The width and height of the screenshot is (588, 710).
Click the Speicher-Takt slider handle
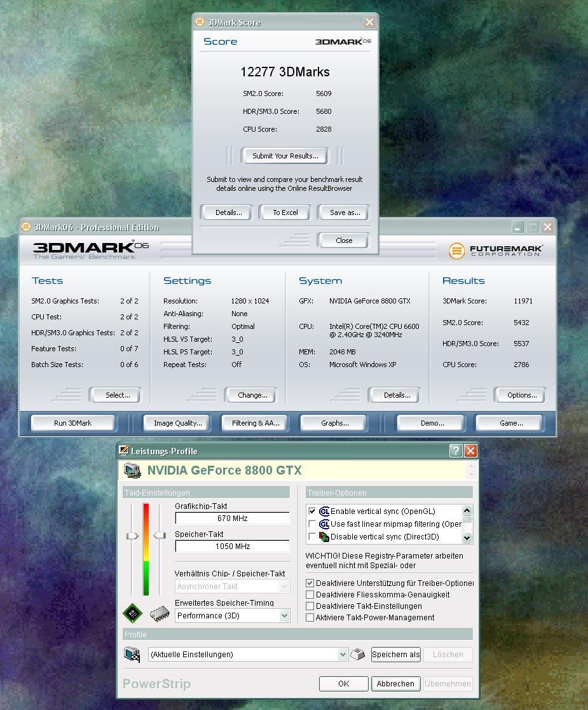tap(160, 536)
